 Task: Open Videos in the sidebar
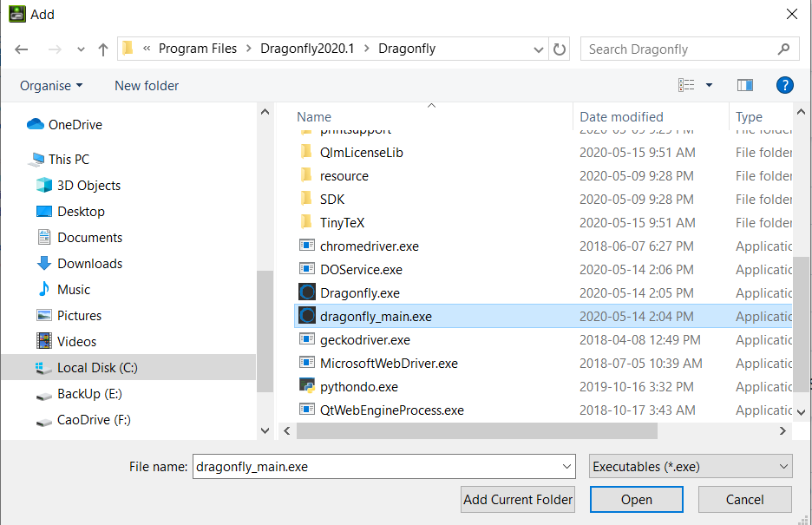67,342
